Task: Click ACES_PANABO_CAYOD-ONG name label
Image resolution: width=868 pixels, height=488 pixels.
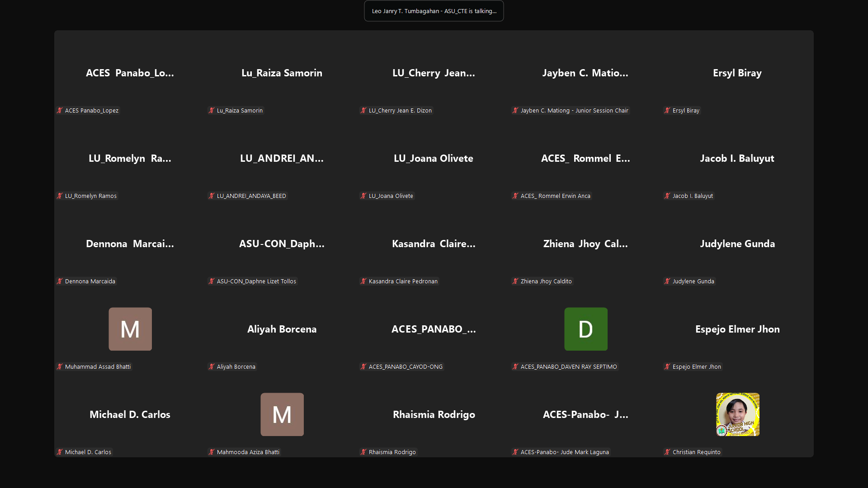Action: pos(406,366)
